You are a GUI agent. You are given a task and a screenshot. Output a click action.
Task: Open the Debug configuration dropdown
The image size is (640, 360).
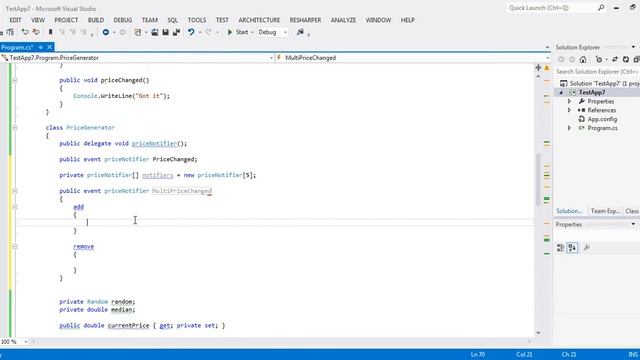(x=285, y=32)
